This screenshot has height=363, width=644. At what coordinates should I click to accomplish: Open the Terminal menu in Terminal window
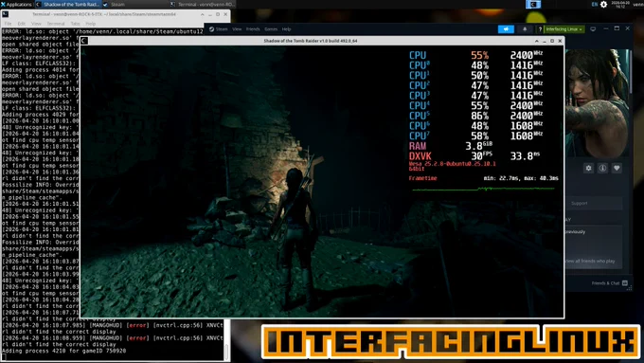56,24
